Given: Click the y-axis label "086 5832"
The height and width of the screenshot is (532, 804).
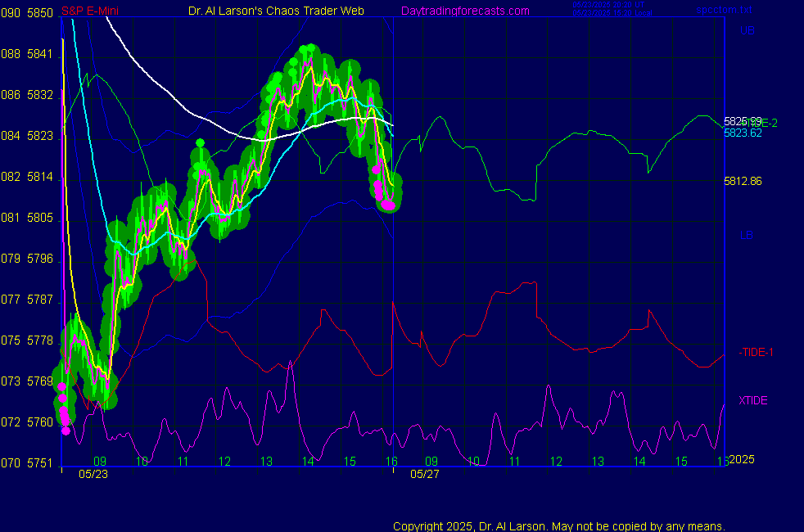Looking at the screenshot, I should click(x=27, y=95).
